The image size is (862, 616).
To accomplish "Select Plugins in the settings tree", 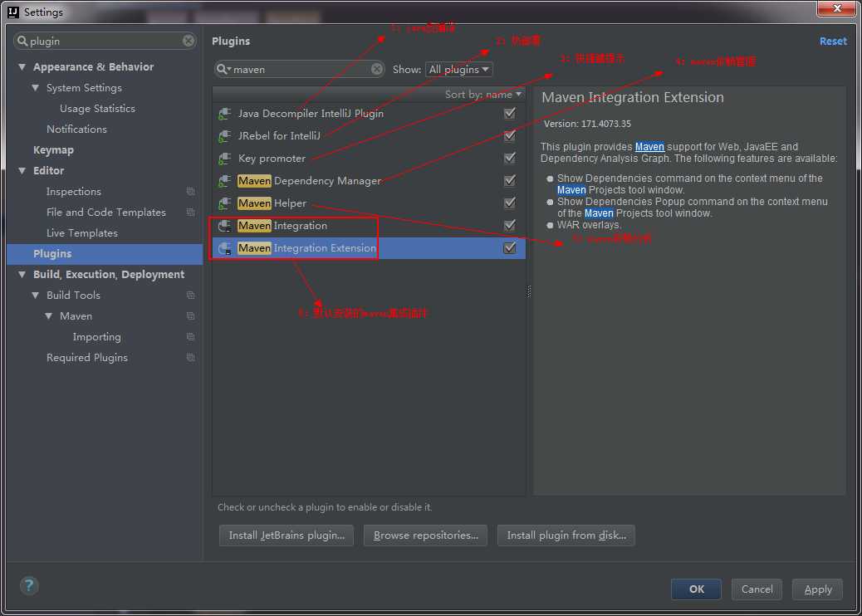I will (105, 254).
